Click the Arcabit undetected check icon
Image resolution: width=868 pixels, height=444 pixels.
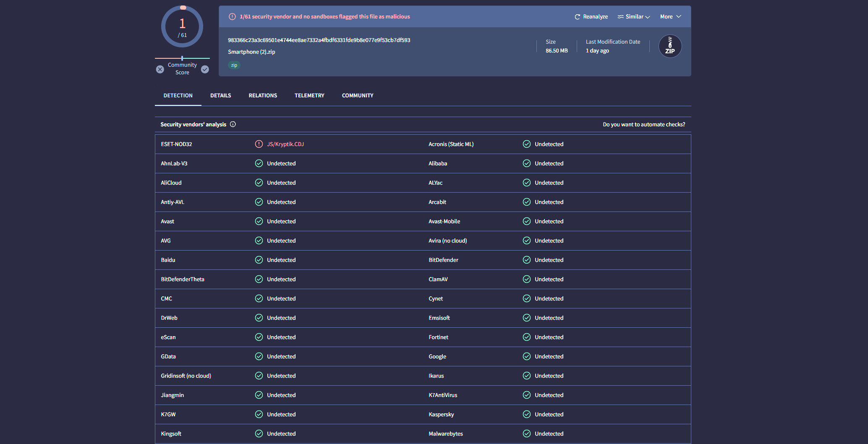click(x=527, y=202)
